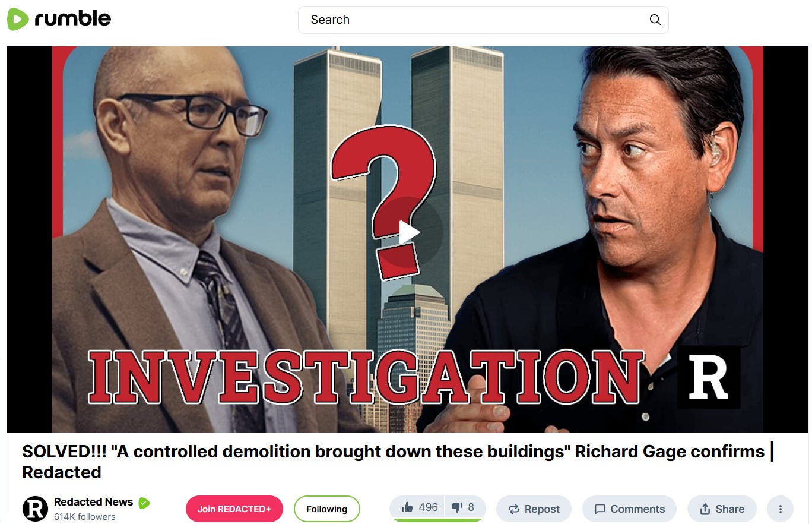Click the 614K followers text
The image size is (812, 524).
(84, 517)
